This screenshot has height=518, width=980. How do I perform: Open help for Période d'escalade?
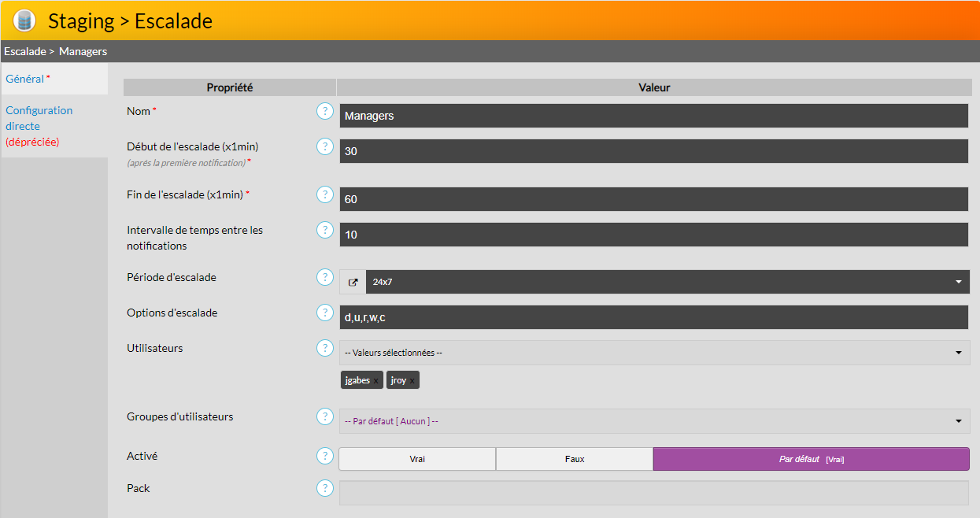coord(325,277)
